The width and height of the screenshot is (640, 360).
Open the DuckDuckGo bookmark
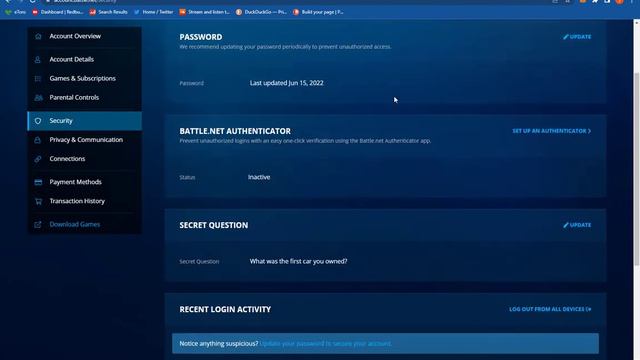click(x=261, y=12)
